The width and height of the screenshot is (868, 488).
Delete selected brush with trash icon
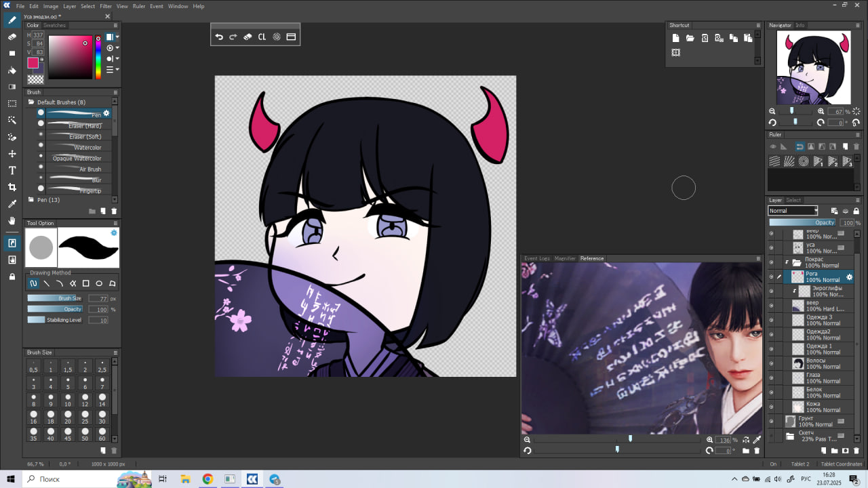[114, 211]
